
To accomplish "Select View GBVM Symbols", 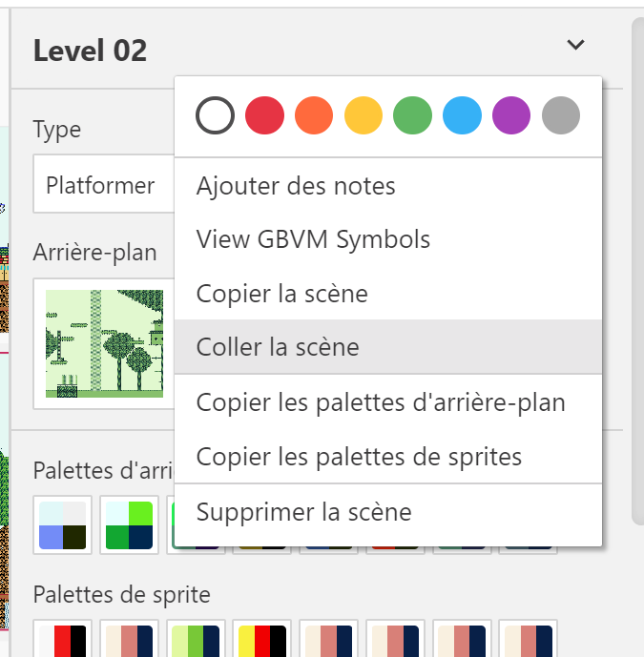I will 313,239.
